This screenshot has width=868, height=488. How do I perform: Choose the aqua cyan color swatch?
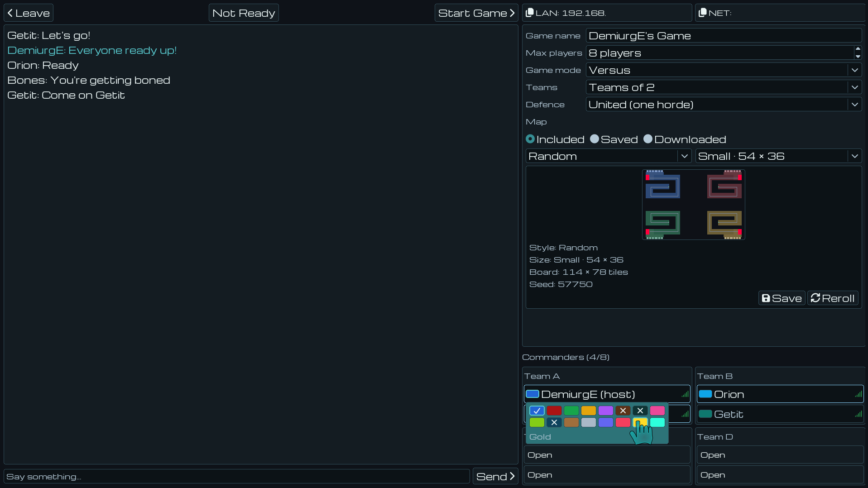pyautogui.click(x=657, y=422)
